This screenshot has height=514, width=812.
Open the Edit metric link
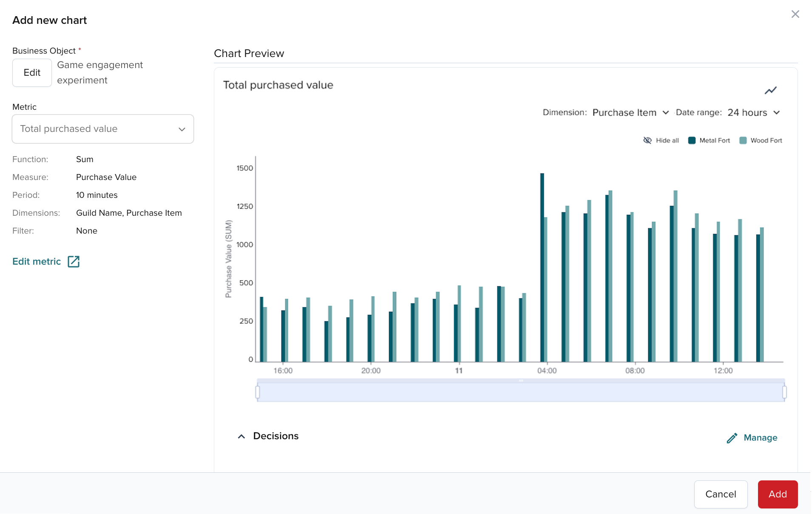tap(37, 261)
